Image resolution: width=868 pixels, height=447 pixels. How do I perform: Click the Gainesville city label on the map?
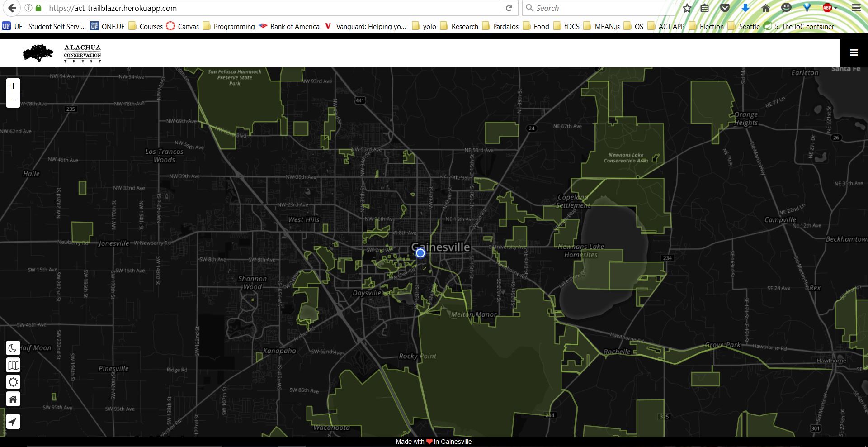[x=441, y=247]
